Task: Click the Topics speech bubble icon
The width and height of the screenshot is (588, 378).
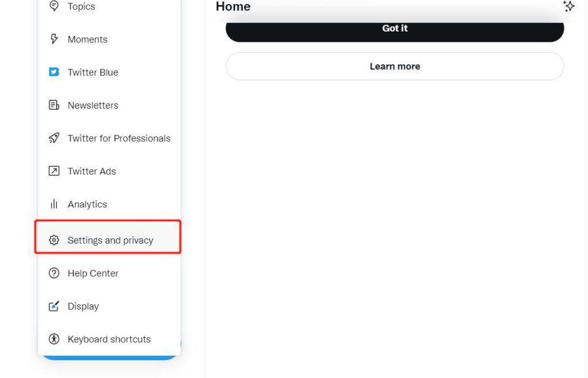Action: 54,6
